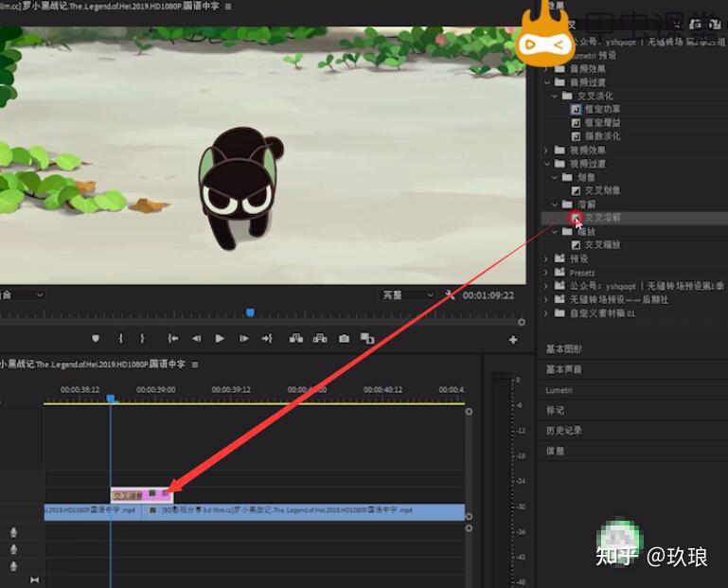Click the 恒定功率 audio transition icon
The width and height of the screenshot is (728, 588).
click(576, 109)
